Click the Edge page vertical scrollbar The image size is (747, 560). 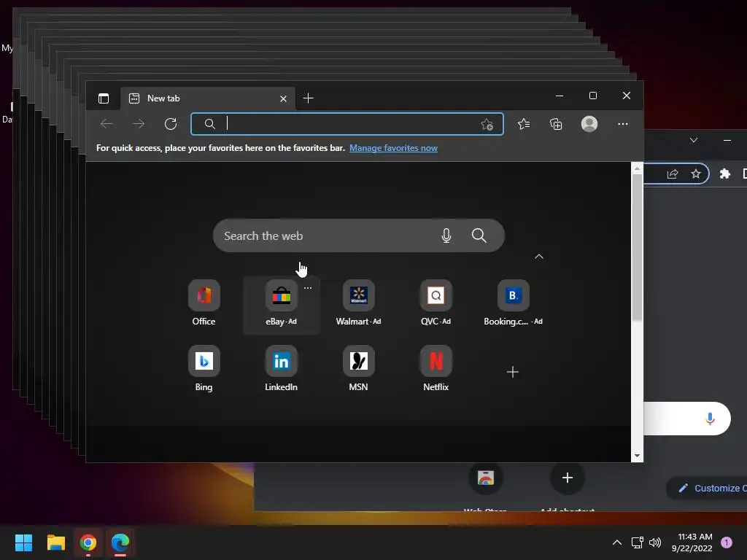(637, 248)
